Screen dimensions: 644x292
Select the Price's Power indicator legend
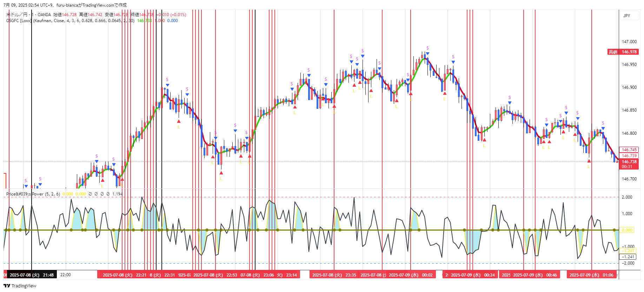pyautogui.click(x=33, y=194)
